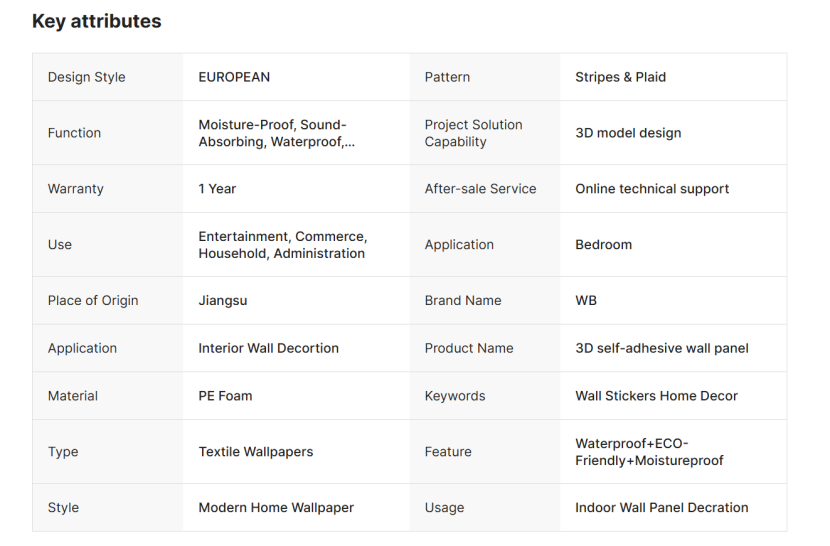Click the WB brand name value
The width and height of the screenshot is (830, 546).
pyautogui.click(x=586, y=301)
